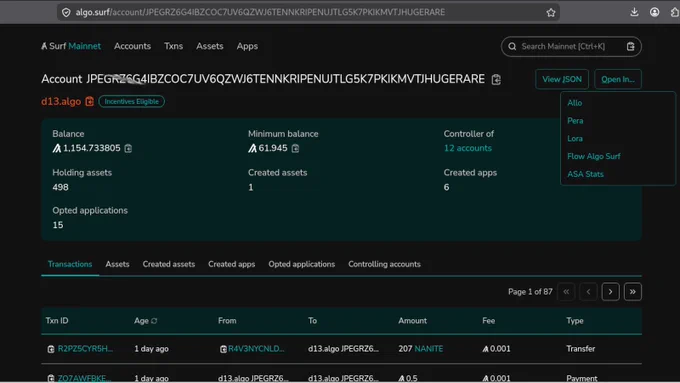
Task: Click the paste icon in the search box
Action: (631, 46)
